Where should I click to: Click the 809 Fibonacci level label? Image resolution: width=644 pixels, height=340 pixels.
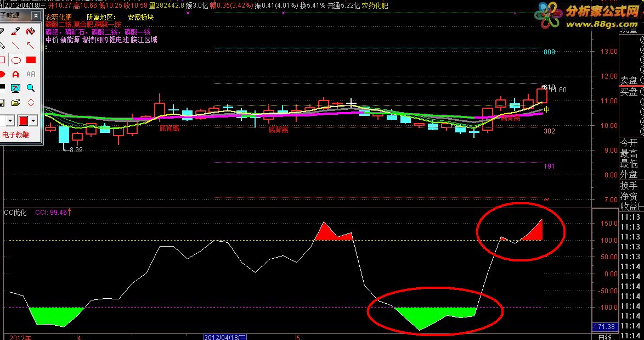point(549,52)
